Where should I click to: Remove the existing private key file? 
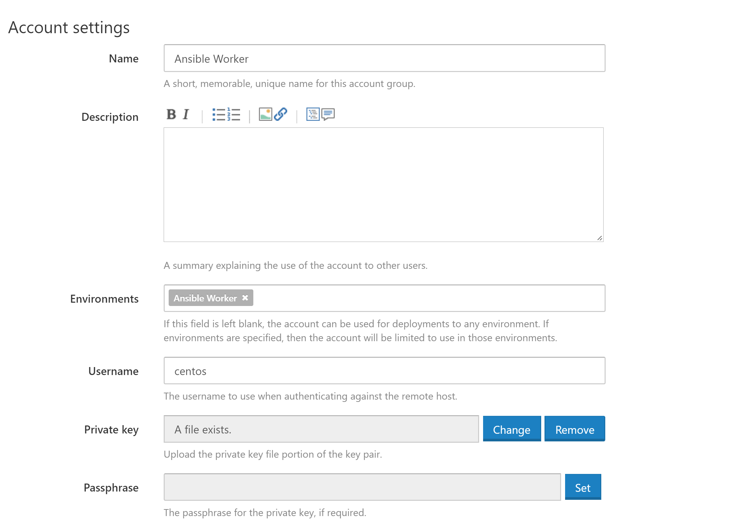[x=574, y=429]
